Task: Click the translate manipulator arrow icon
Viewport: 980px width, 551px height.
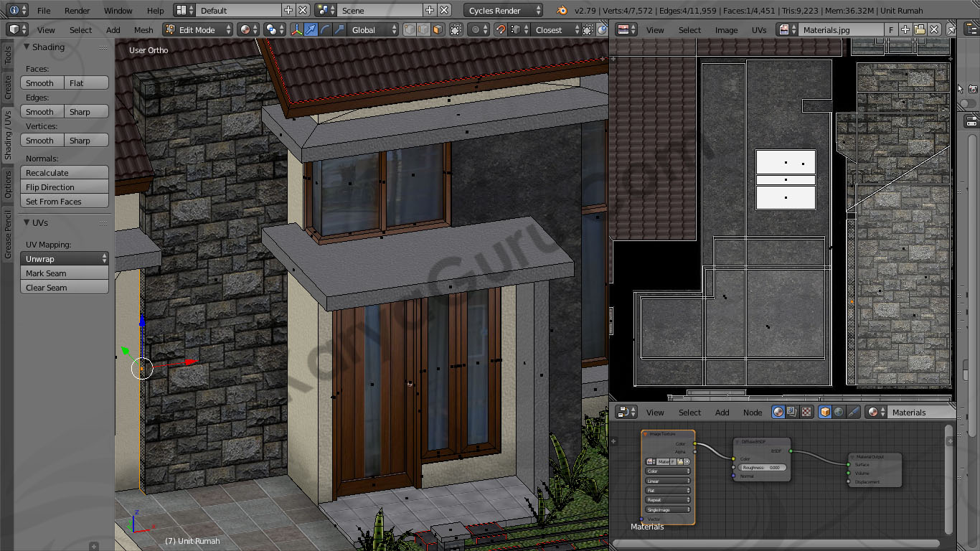Action: click(x=311, y=30)
